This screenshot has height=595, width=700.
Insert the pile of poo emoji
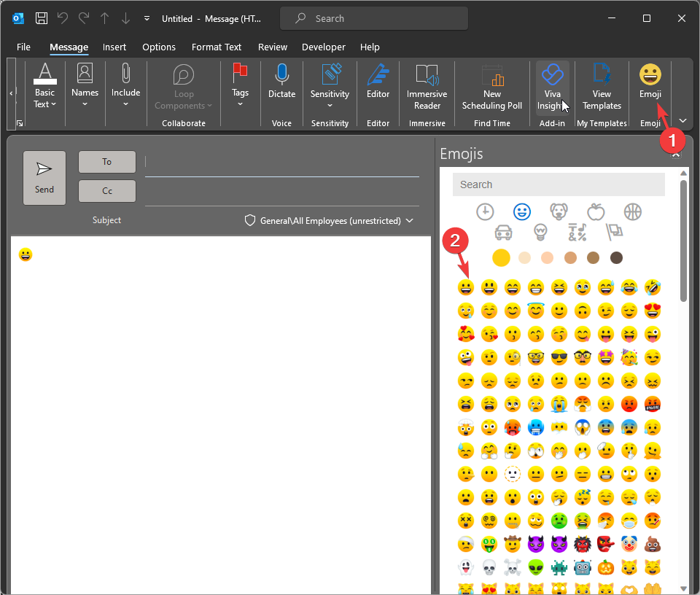point(652,544)
